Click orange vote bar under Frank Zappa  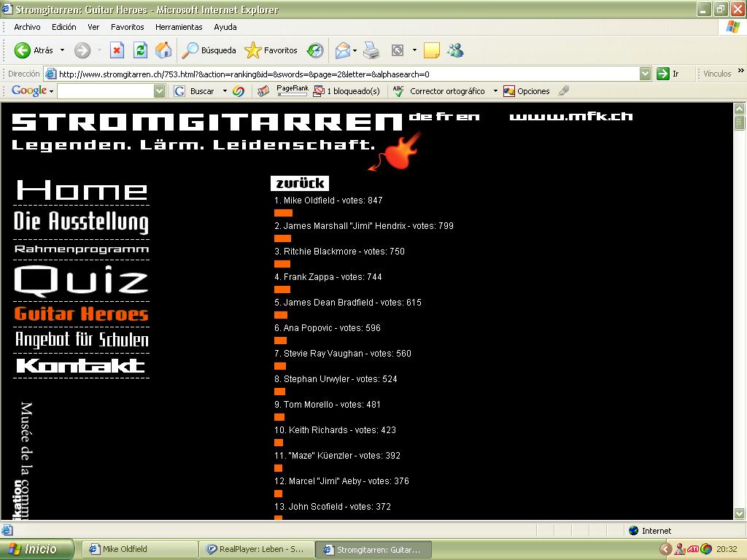pyautogui.click(x=282, y=289)
